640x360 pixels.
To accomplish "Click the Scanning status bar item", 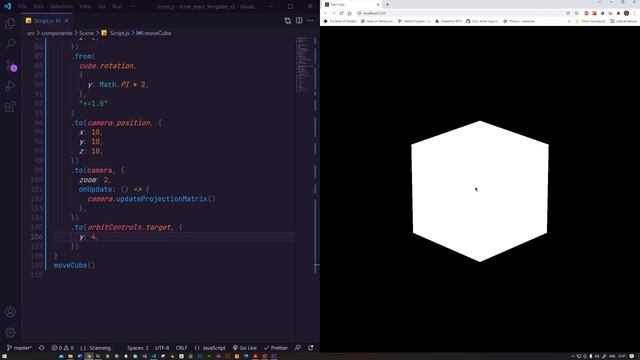I will coord(96,348).
